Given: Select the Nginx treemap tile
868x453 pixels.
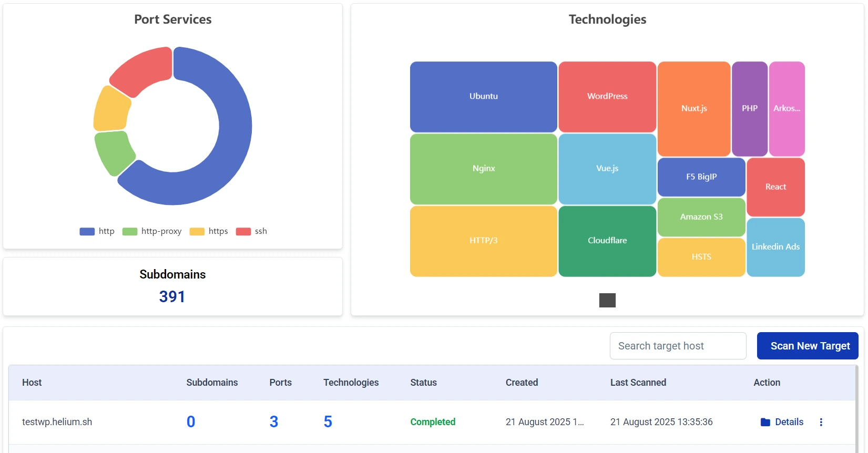Looking at the screenshot, I should point(484,169).
